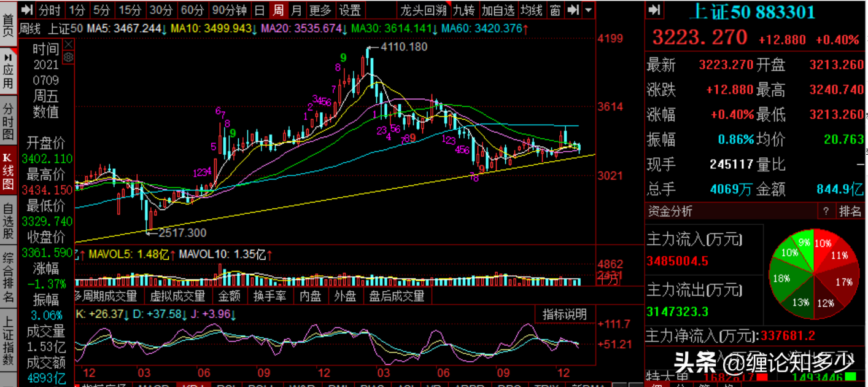The image size is (868, 387).
Task: Select the 15分 period
Action: click(130, 10)
